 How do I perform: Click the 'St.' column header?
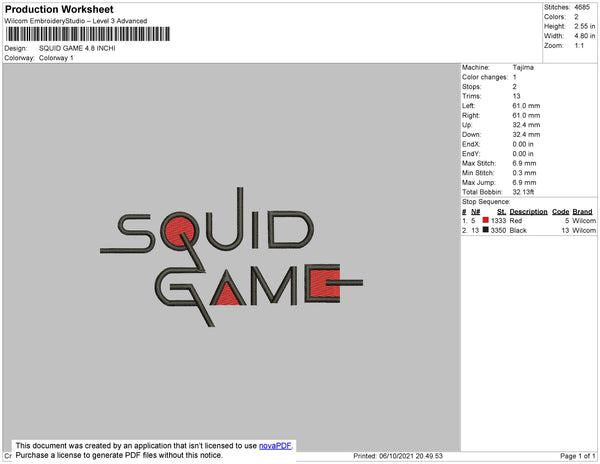502,212
